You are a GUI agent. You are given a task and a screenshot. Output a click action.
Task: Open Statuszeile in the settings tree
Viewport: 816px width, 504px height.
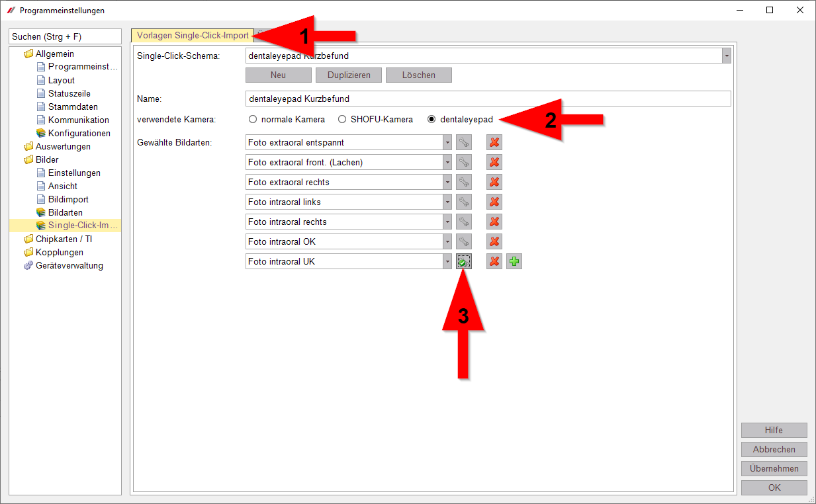(69, 93)
